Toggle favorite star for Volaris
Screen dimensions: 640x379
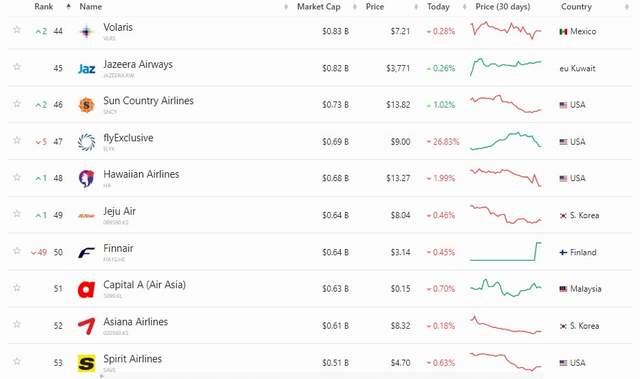[x=17, y=29]
